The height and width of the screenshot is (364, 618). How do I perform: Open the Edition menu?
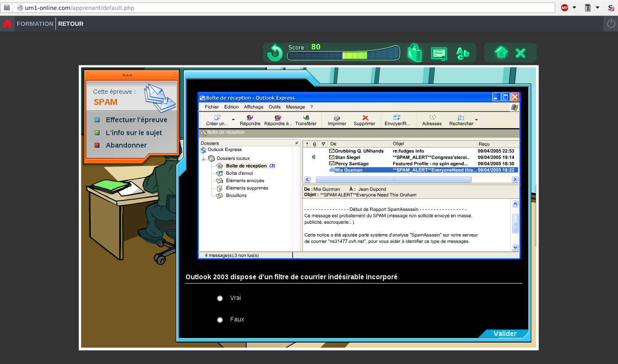pos(231,107)
